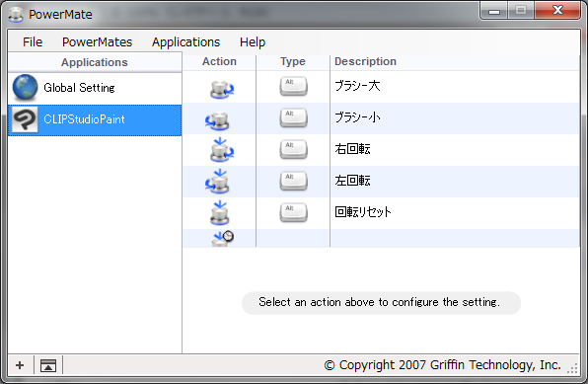Click the 右回転 description
This screenshot has width=588, height=384.
352,149
